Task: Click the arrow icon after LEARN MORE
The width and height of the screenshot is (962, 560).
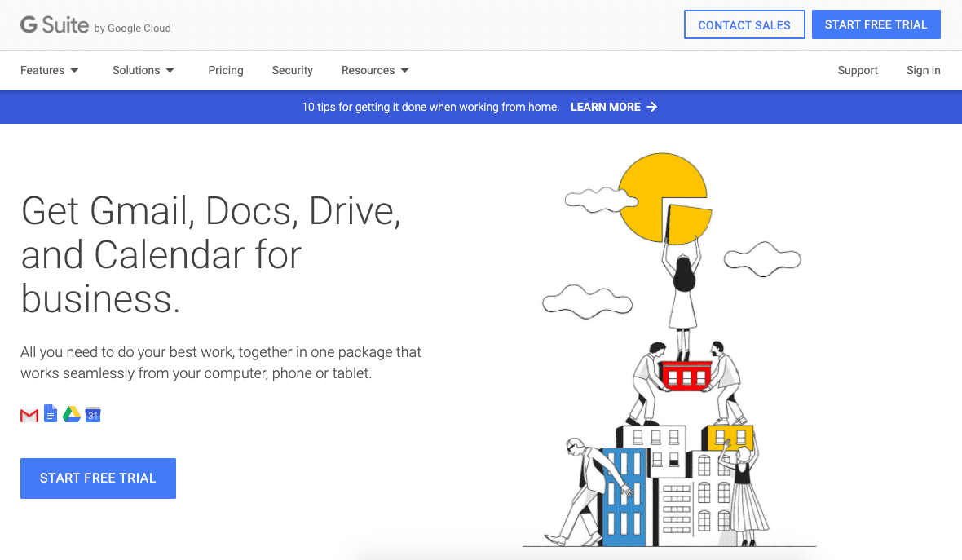Action: (652, 107)
